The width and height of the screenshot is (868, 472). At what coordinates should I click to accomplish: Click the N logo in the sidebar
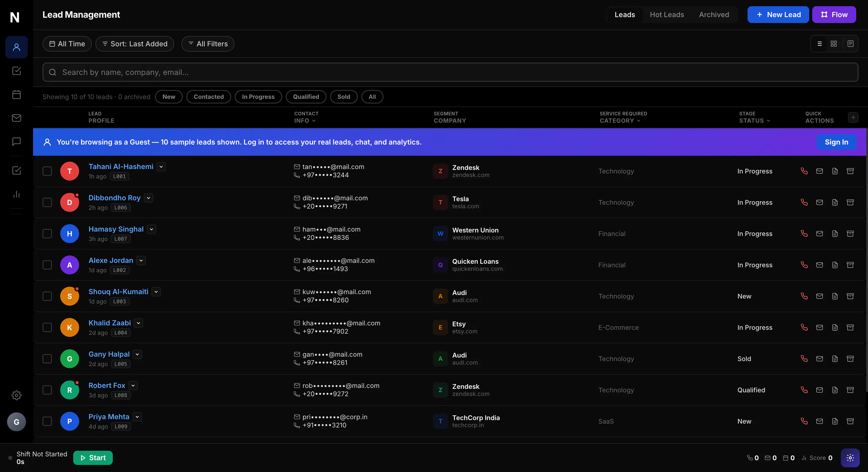15,17
